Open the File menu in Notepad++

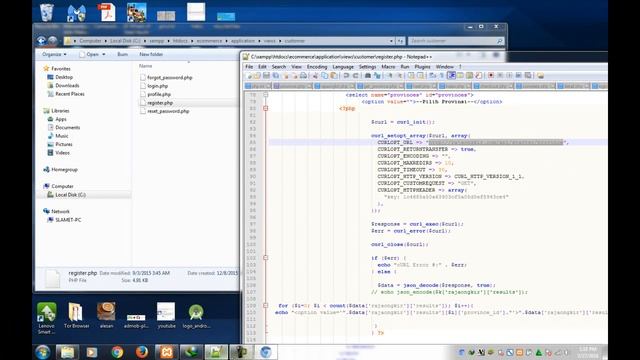click(x=249, y=67)
